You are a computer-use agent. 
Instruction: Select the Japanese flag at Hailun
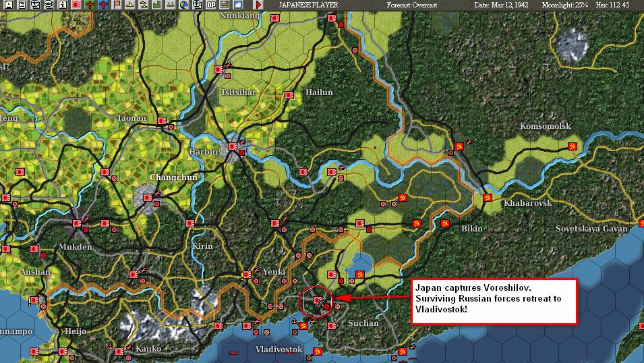tap(289, 95)
